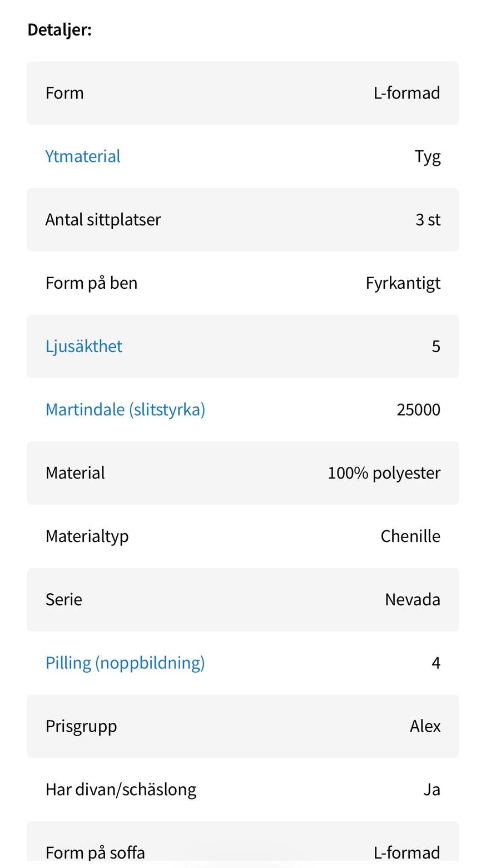The height and width of the screenshot is (868, 486).
Task: Select the Alex price group value
Action: click(x=425, y=726)
